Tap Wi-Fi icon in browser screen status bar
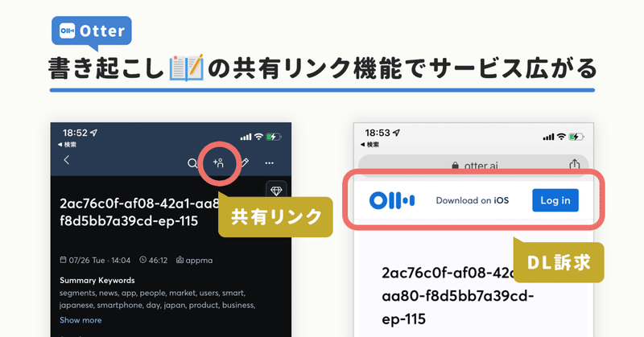This screenshot has height=337, width=644. pos(561,137)
